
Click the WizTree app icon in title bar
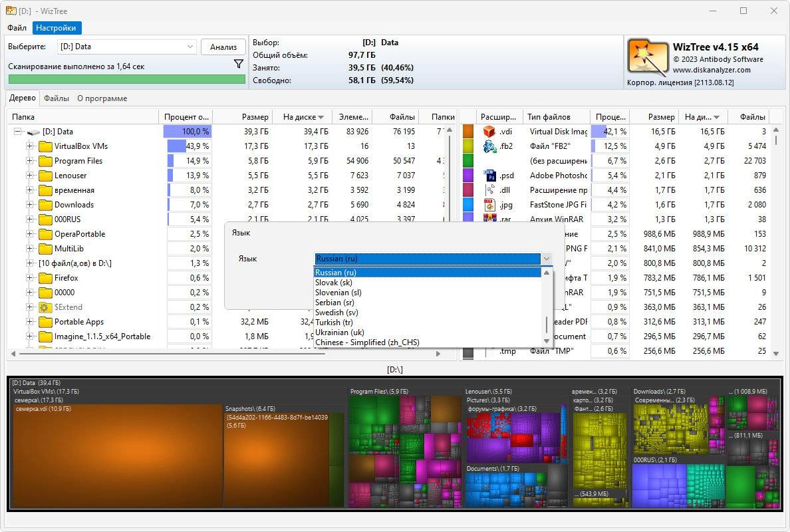pyautogui.click(x=11, y=11)
